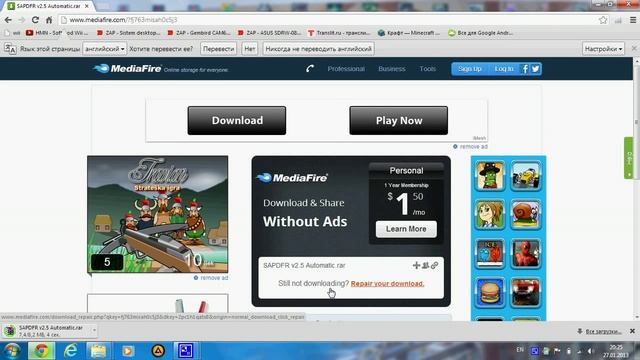Go back with the browser back arrow

pos(8,20)
